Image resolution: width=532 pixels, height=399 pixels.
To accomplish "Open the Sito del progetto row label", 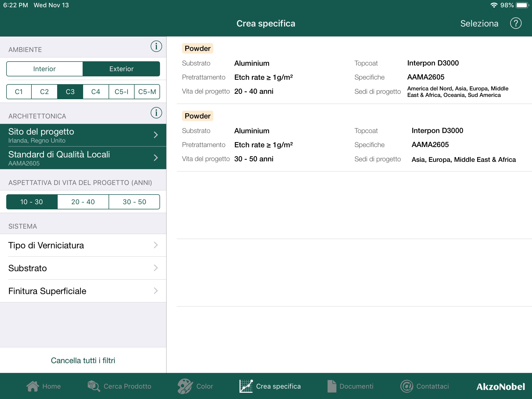I will (x=41, y=131).
